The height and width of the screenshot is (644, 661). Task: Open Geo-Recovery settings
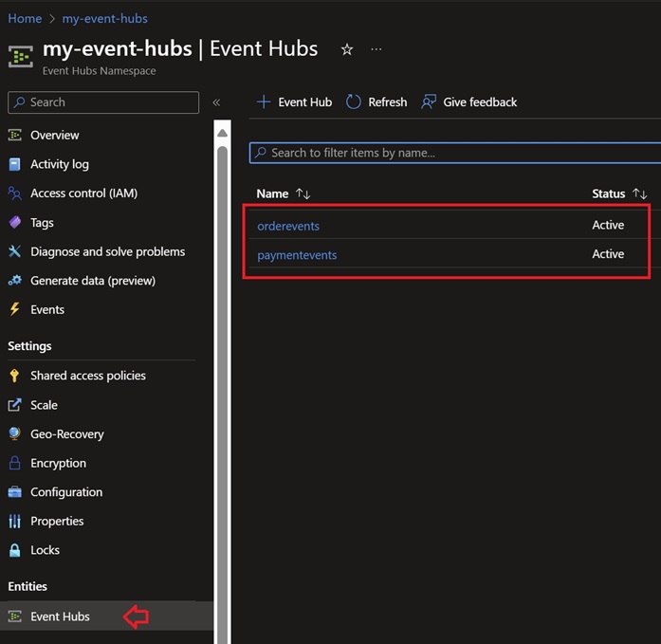67,434
